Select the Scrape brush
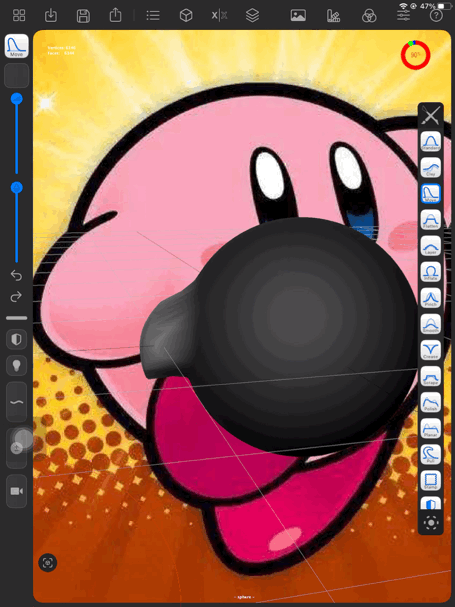The image size is (455, 607). click(431, 376)
